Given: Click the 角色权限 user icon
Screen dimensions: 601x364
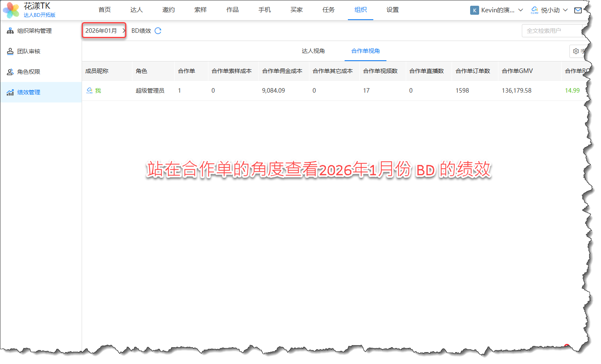Looking at the screenshot, I should pos(10,72).
